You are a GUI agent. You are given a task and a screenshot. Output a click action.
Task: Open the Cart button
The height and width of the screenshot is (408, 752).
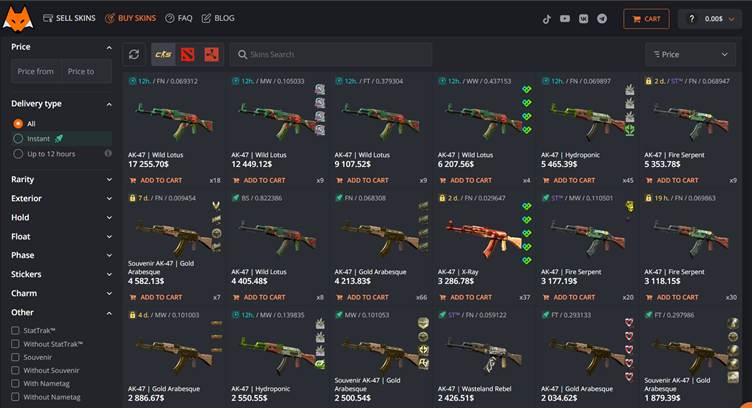point(646,18)
